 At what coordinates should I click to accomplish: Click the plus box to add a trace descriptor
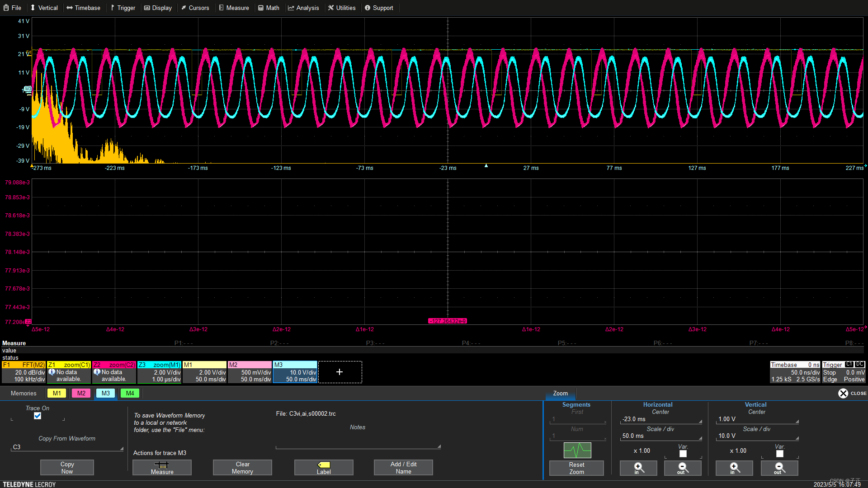tap(340, 372)
